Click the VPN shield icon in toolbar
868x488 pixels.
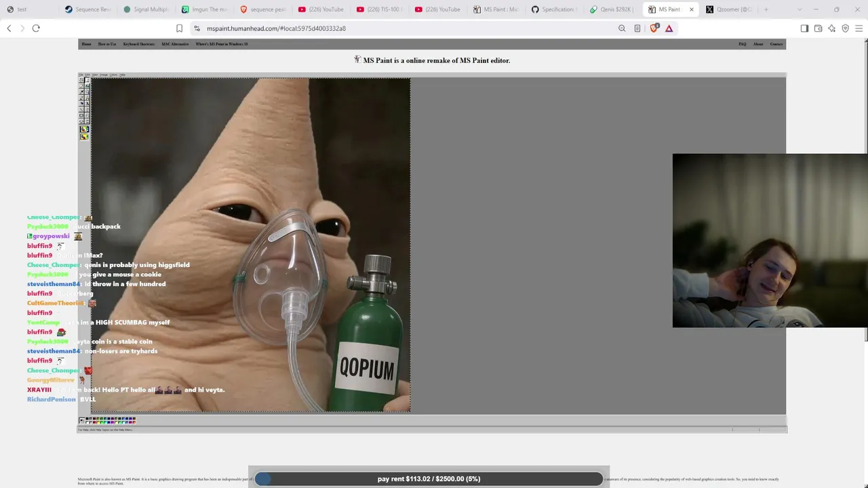coord(846,28)
